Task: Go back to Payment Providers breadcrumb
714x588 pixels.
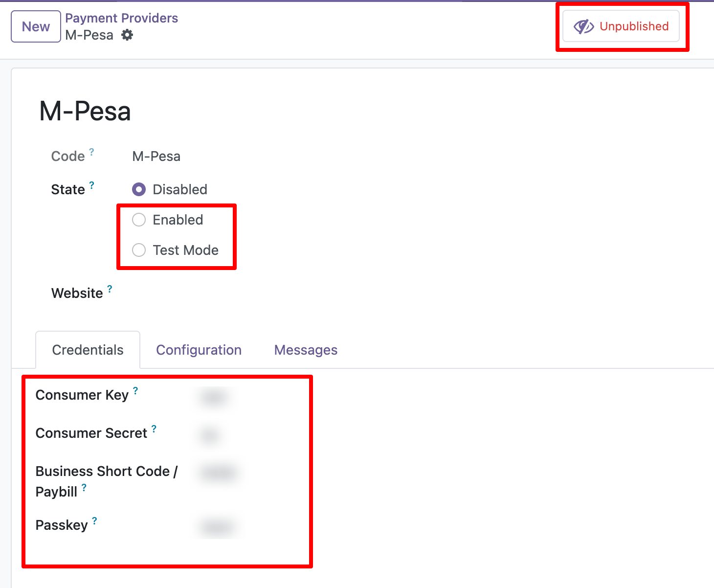Action: pyautogui.click(x=121, y=18)
